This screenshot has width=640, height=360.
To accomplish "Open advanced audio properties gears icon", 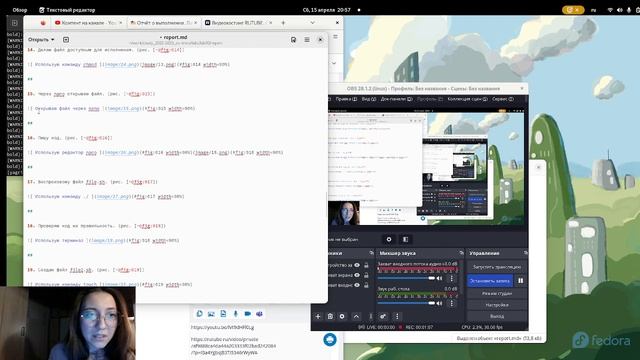I will click(383, 316).
